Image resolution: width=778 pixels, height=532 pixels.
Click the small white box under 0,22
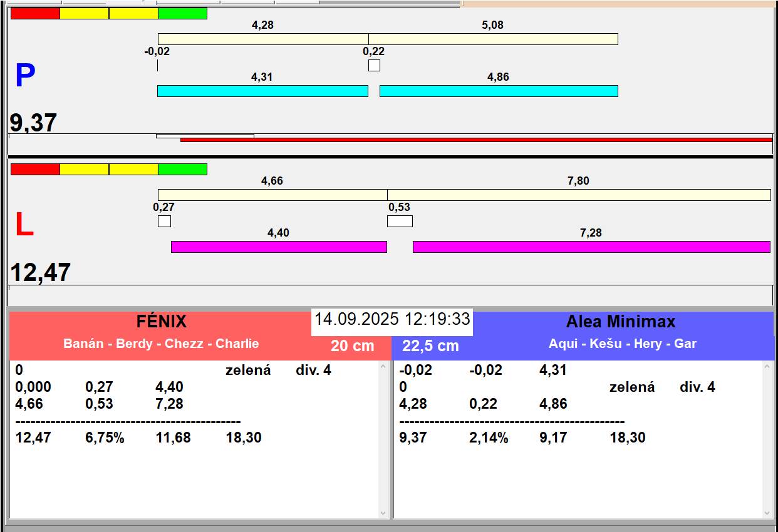point(374,65)
